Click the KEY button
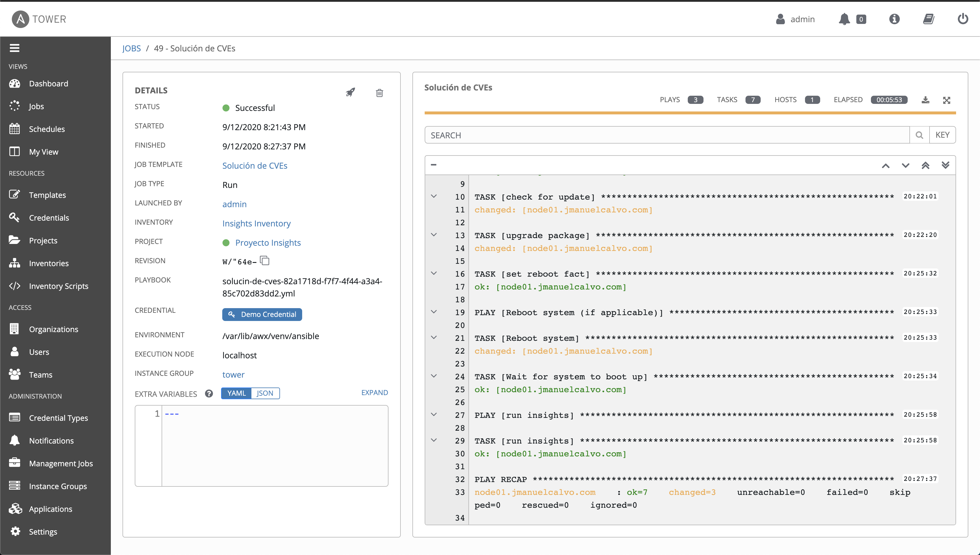Image resolution: width=980 pixels, height=555 pixels. 942,135
